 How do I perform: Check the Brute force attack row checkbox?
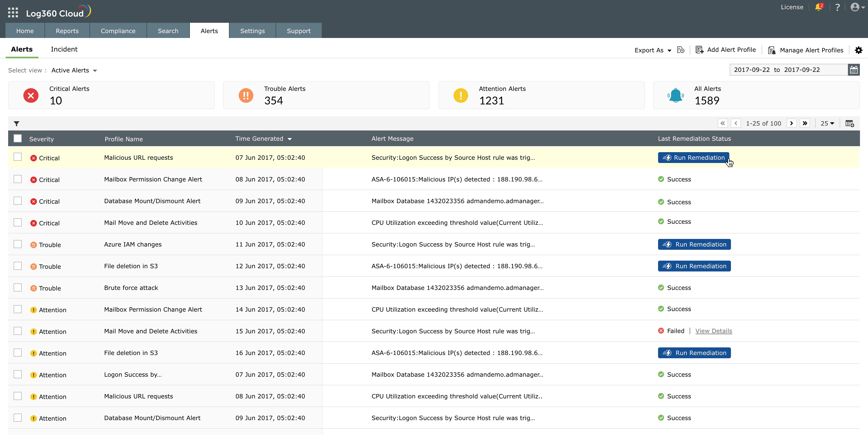[x=18, y=287]
